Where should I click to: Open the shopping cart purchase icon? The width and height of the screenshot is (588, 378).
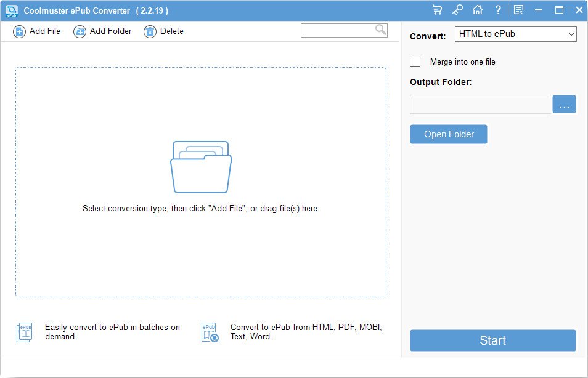(x=438, y=10)
